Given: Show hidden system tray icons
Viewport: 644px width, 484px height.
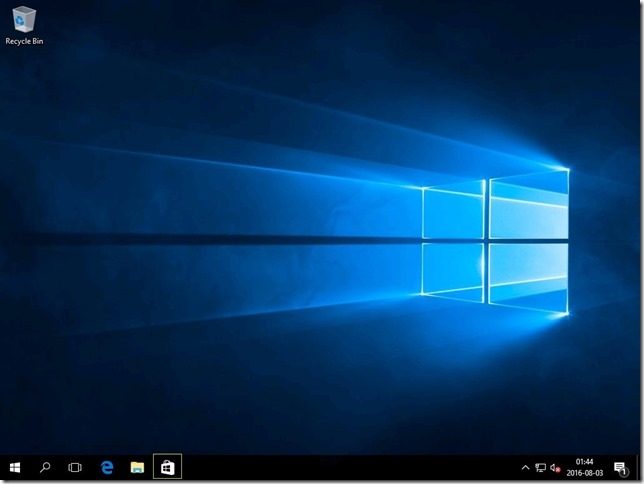Looking at the screenshot, I should [x=525, y=467].
